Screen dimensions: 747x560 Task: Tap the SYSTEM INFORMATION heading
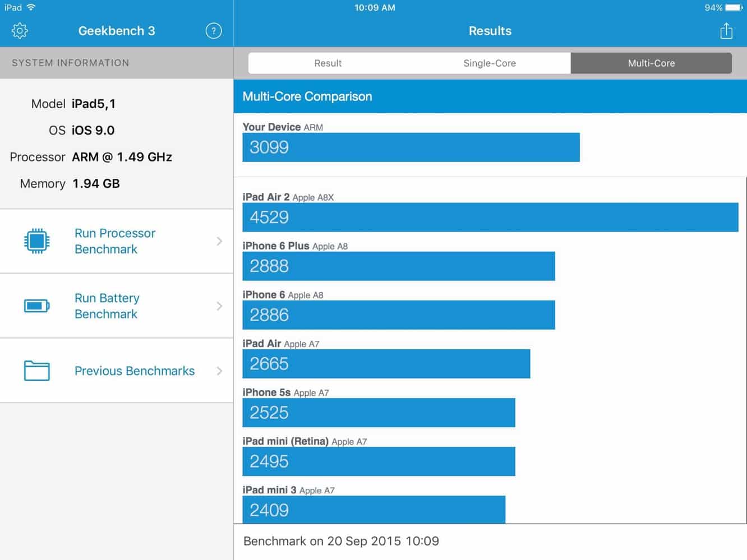(71, 63)
